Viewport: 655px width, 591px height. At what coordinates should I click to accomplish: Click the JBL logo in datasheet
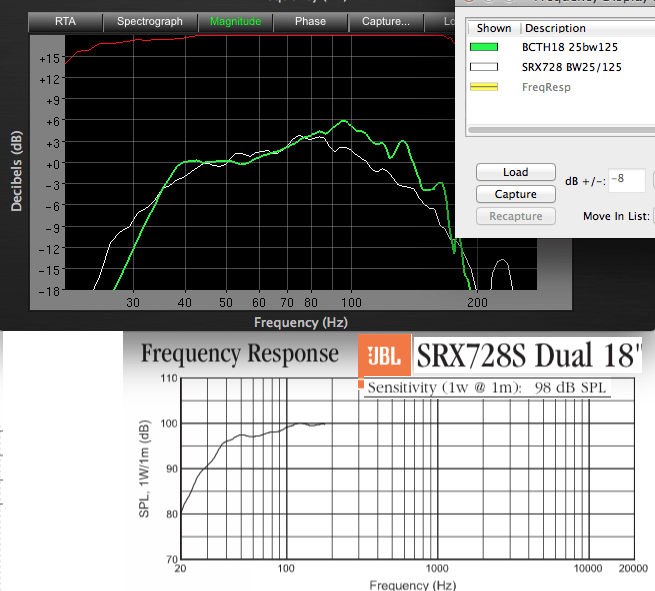click(x=384, y=356)
